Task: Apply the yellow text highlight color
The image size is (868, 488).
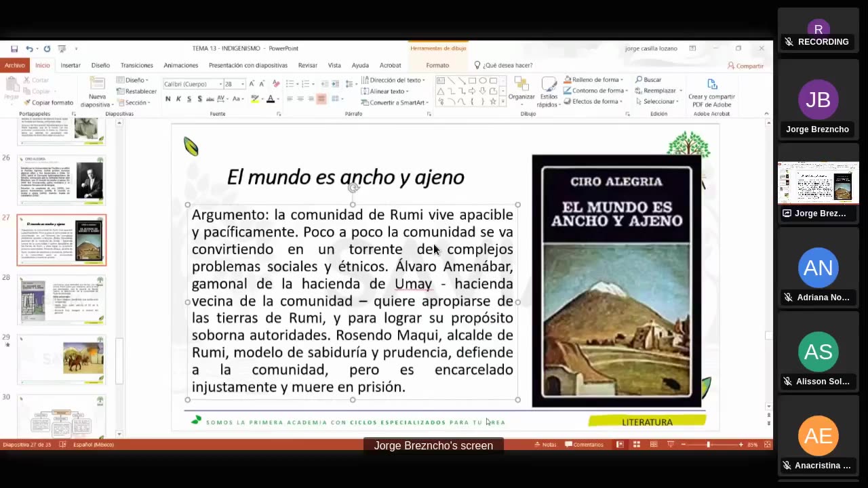Action: coord(254,99)
